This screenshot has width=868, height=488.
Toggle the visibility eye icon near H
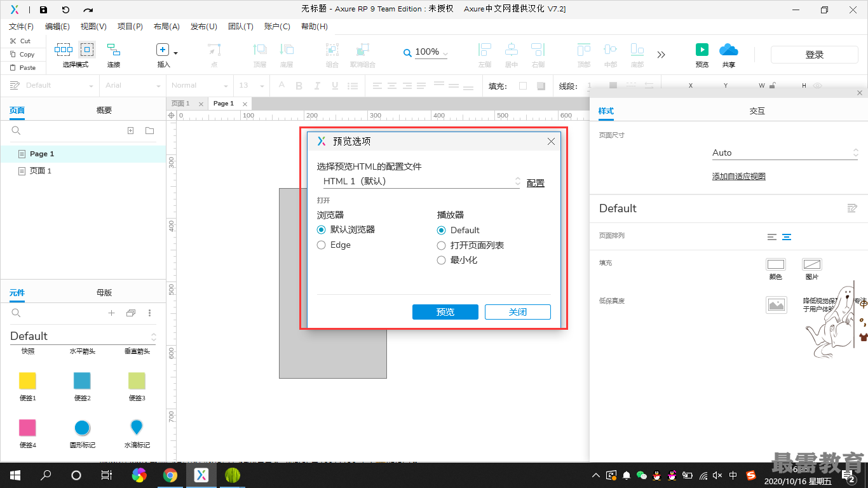coord(818,85)
